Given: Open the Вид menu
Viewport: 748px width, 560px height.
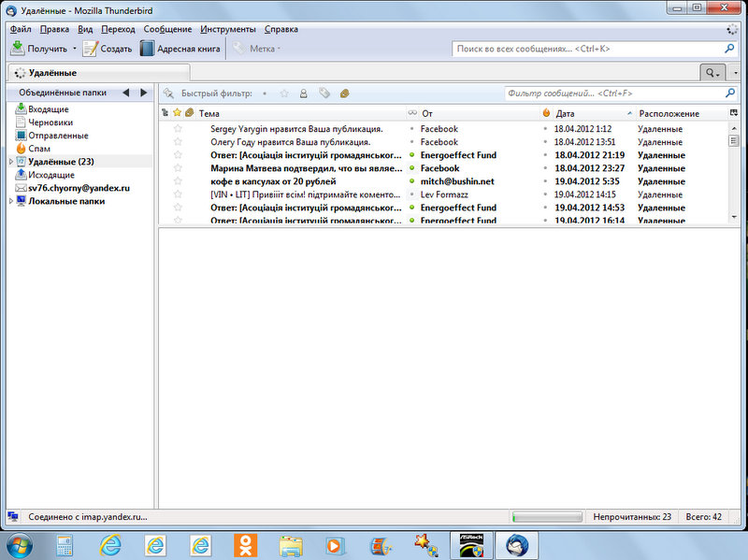Looking at the screenshot, I should [x=85, y=29].
